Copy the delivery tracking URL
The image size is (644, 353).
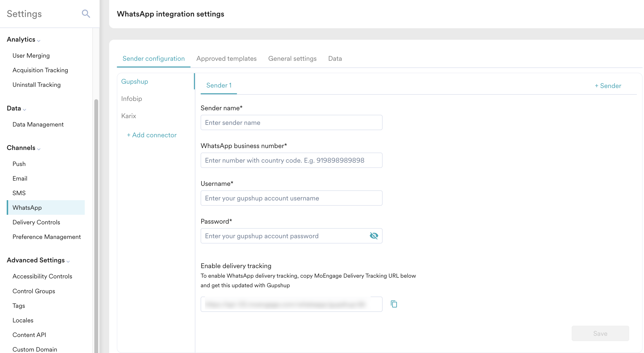tap(394, 304)
